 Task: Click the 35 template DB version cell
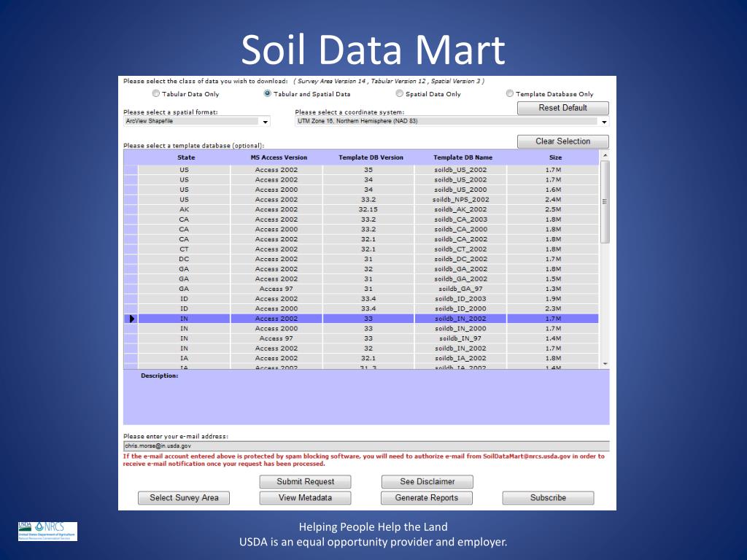(368, 170)
